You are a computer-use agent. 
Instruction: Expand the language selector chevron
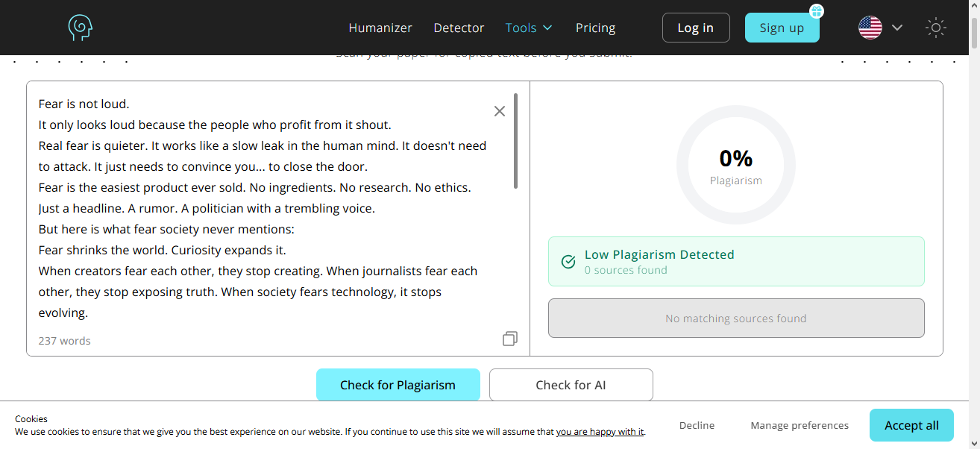[897, 28]
